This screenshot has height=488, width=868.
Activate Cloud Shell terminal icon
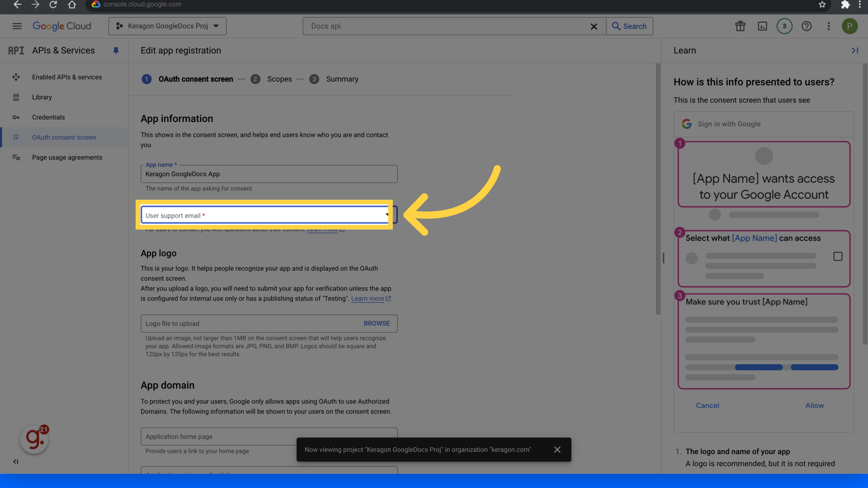pos(763,26)
